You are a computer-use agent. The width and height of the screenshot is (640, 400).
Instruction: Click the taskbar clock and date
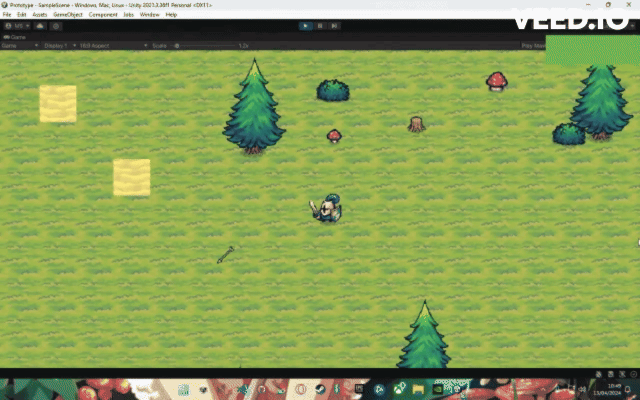pos(607,389)
